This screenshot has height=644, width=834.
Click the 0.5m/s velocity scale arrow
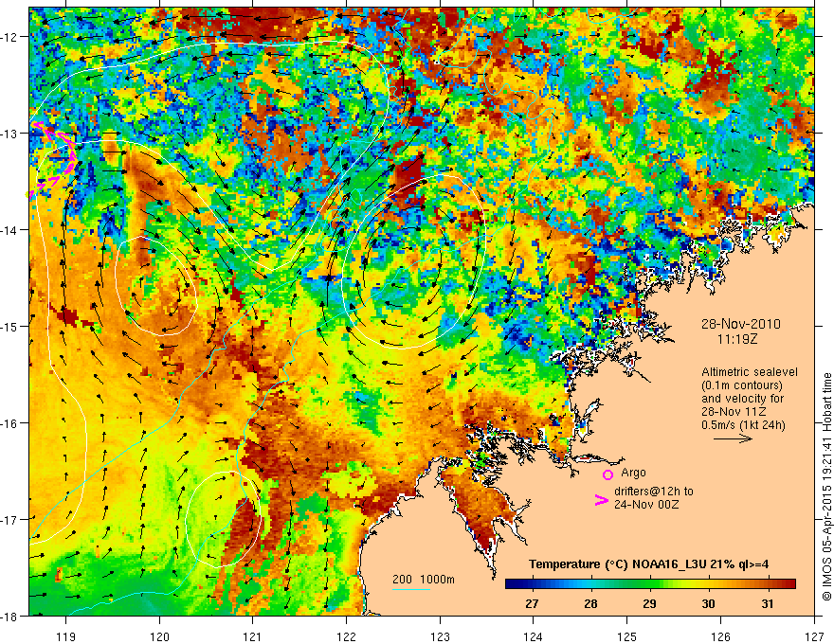pos(733,438)
